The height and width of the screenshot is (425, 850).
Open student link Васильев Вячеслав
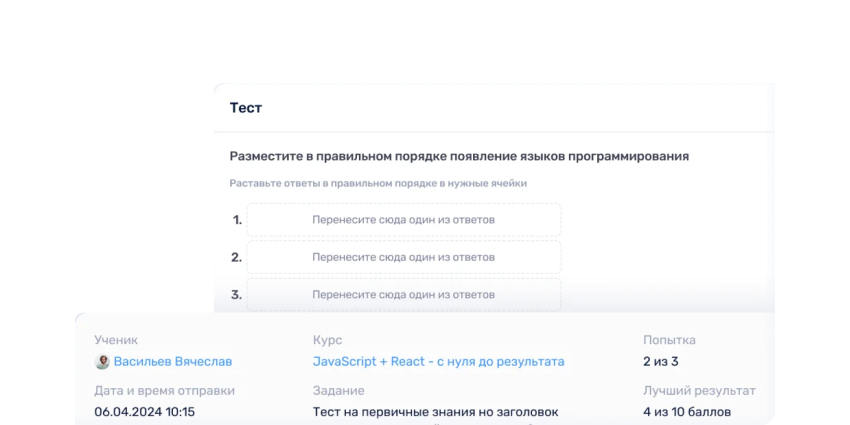(x=172, y=362)
